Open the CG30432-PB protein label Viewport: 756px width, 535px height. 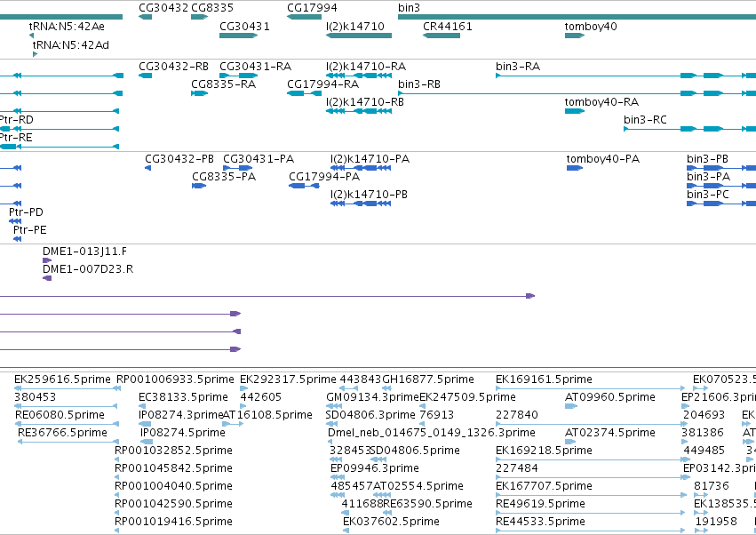click(x=179, y=159)
